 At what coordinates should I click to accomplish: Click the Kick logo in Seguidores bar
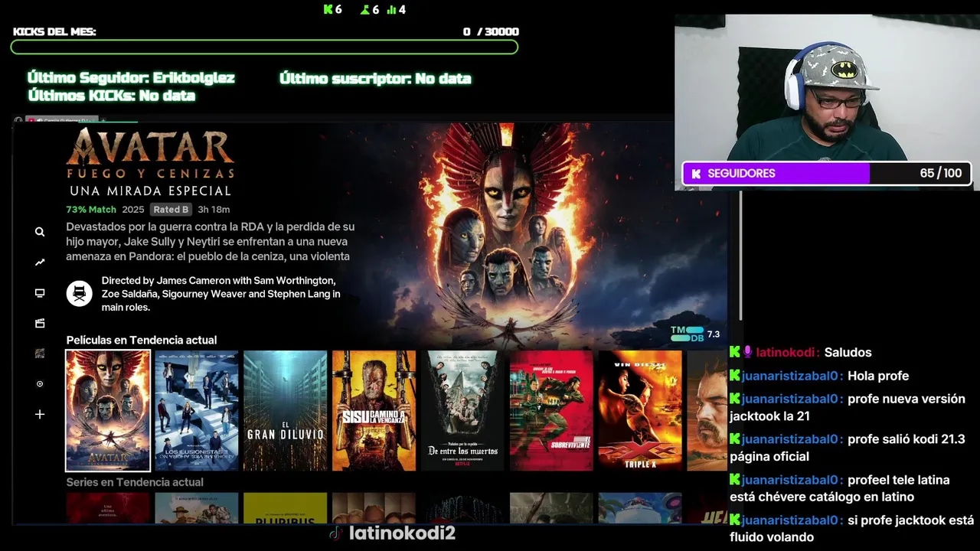(696, 174)
